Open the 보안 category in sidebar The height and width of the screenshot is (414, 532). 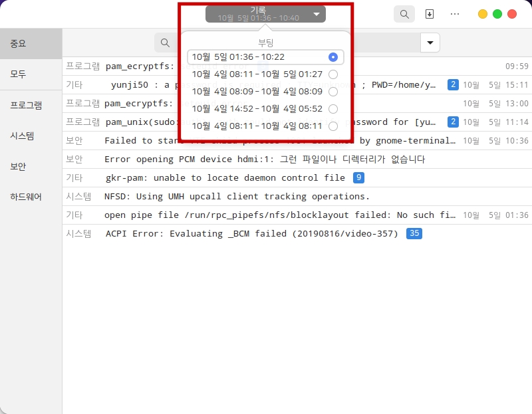[18, 167]
